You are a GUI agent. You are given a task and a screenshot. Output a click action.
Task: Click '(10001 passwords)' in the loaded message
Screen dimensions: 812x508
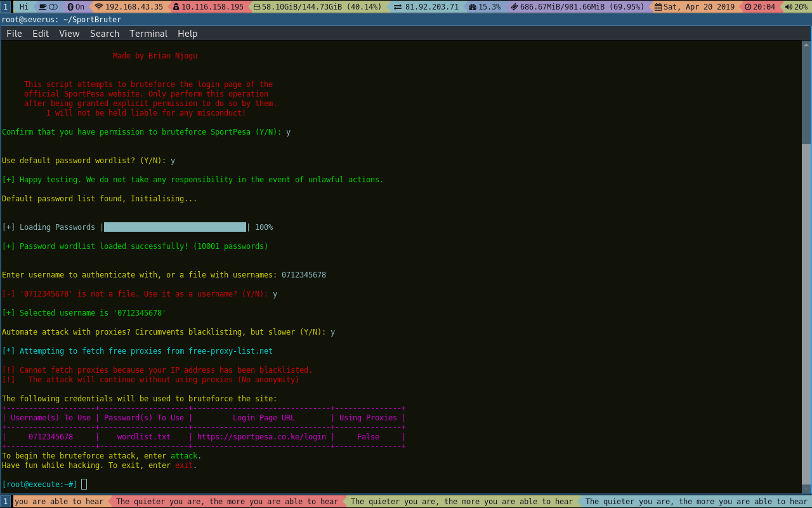[x=231, y=246]
